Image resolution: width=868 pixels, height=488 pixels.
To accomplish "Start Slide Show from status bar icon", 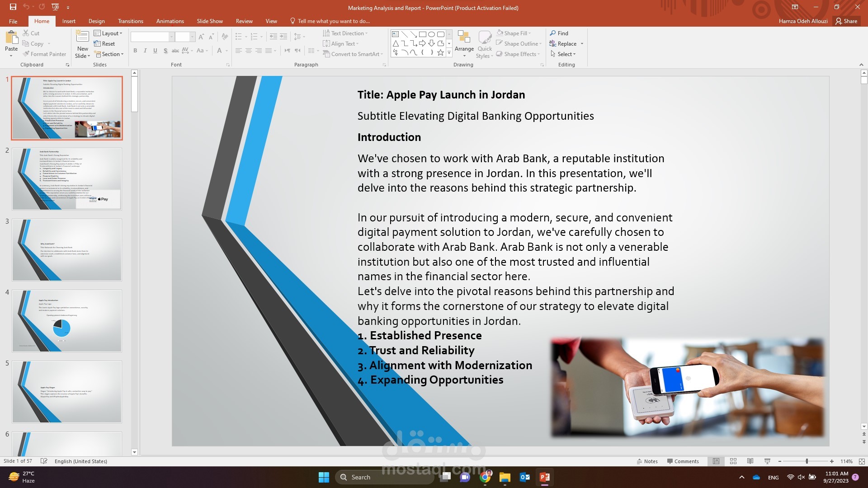I will coord(767,461).
